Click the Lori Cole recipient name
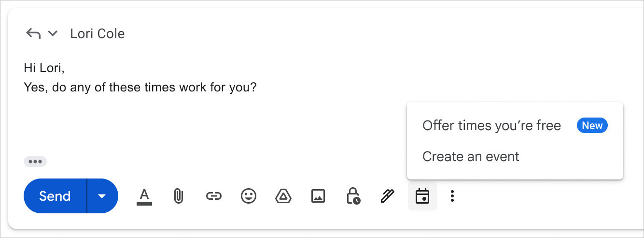644x238 pixels. coord(98,34)
